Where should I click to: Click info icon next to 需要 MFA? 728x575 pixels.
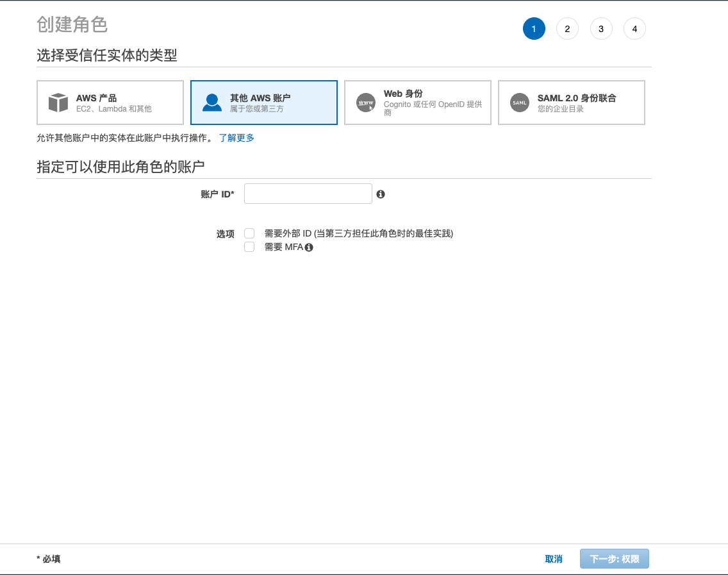(309, 247)
